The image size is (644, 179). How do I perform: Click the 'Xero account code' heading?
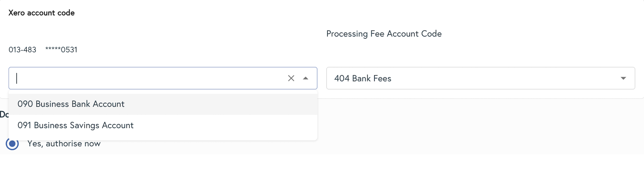click(x=41, y=13)
